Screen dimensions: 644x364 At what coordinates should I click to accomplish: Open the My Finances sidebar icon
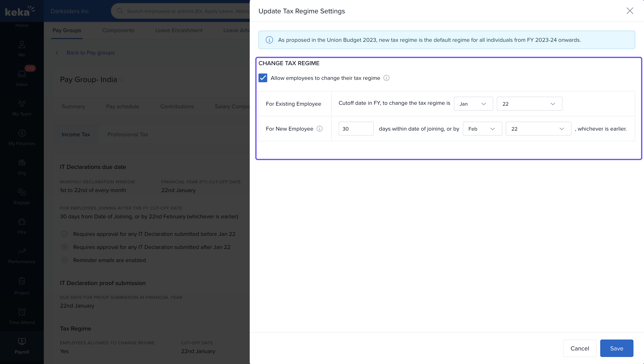coord(22,133)
